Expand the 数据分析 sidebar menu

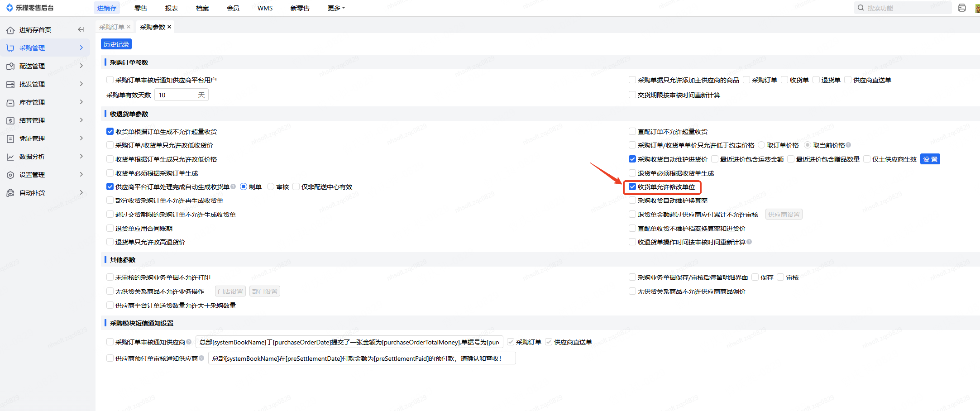pyautogui.click(x=81, y=156)
